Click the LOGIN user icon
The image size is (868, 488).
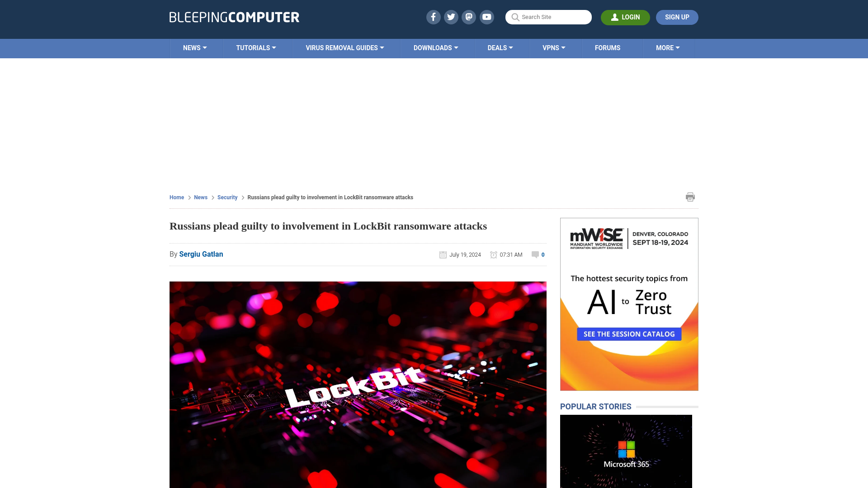pos(615,17)
